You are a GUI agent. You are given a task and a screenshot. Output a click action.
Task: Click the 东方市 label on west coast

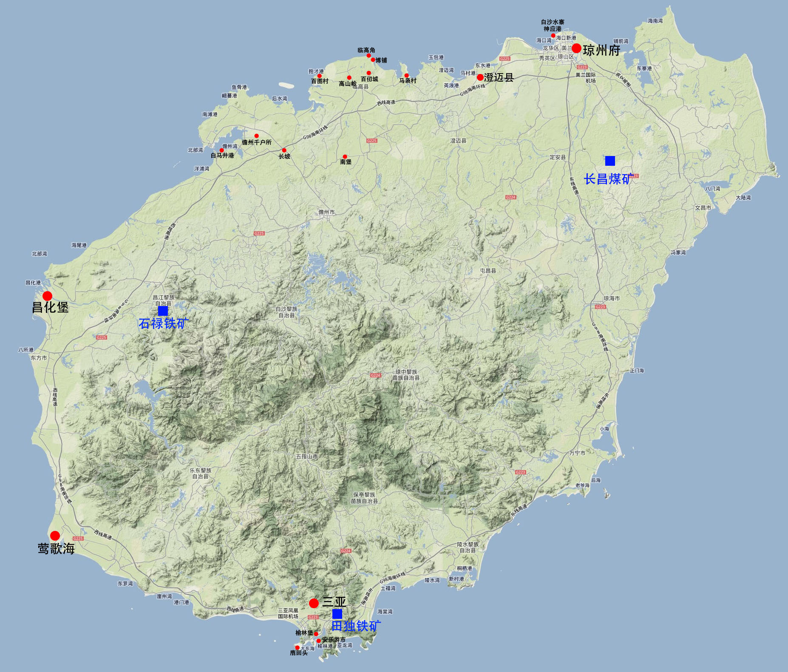(39, 358)
